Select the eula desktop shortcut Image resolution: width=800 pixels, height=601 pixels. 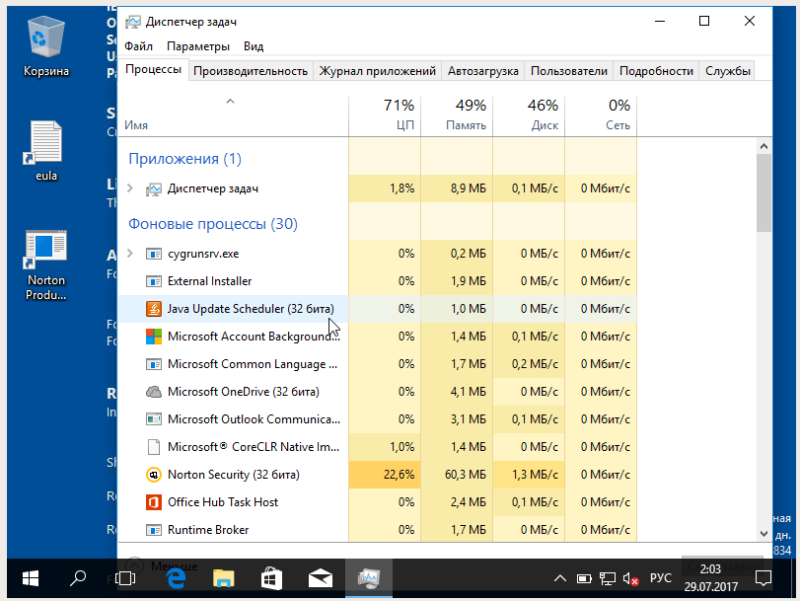(46, 151)
